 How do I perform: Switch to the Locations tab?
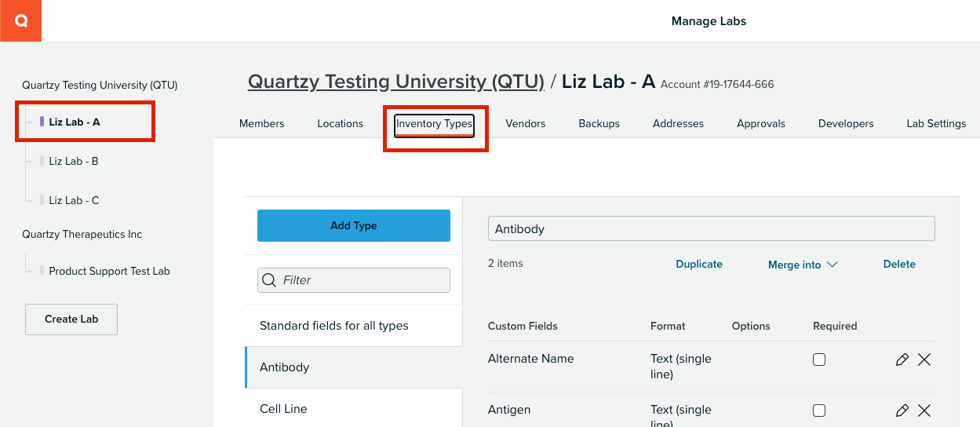[x=341, y=123]
